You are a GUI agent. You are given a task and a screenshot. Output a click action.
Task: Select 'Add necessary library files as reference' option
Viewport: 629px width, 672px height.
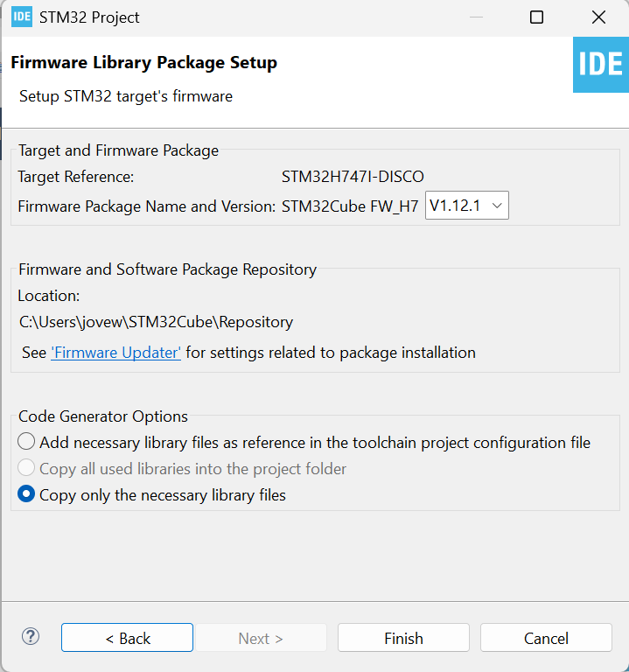pos(27,442)
